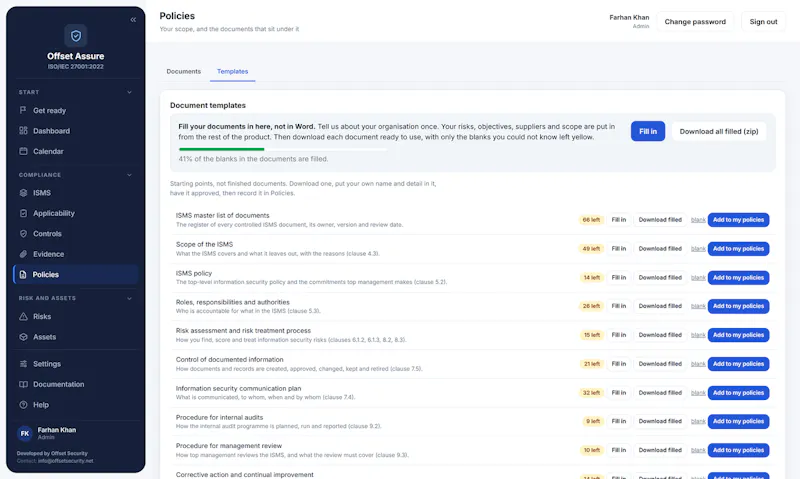This screenshot has height=479, width=800.
Task: Click the Policies document icon
Action: pyautogui.click(x=23, y=274)
